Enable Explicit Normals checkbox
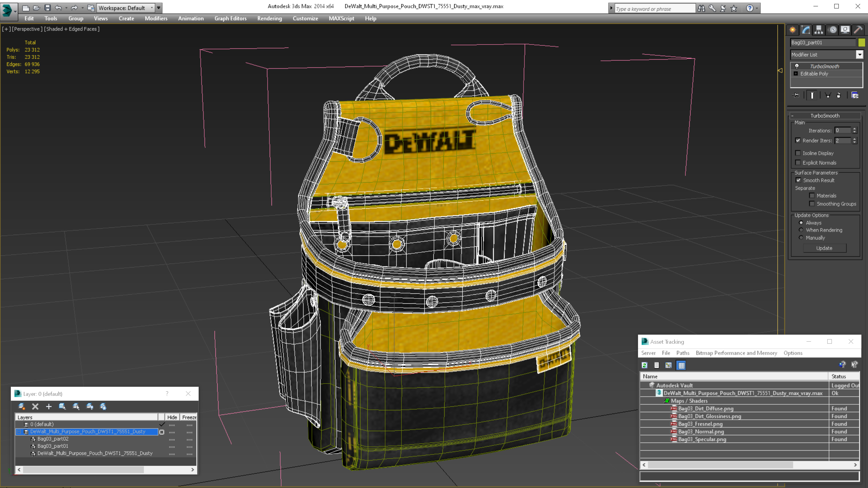 coord(798,162)
